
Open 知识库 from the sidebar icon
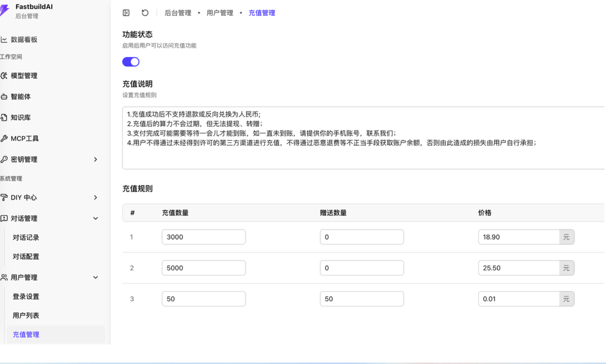pyautogui.click(x=4, y=118)
